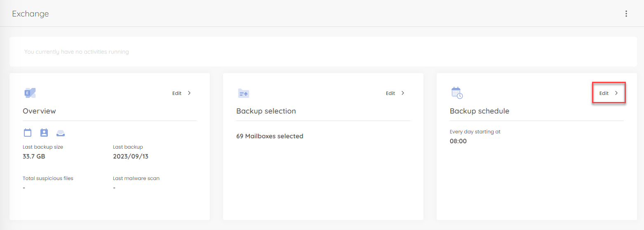Click the Last backup size 33.7 GB

34,156
